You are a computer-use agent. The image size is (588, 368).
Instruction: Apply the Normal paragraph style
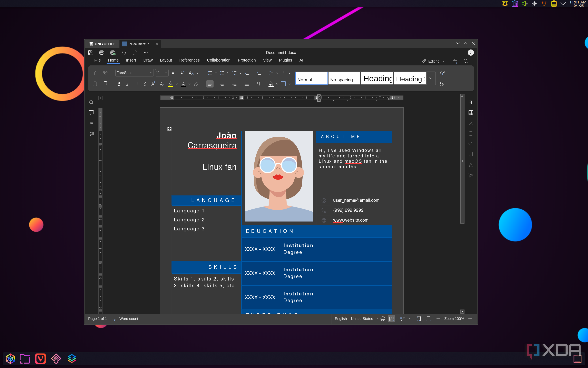pos(311,78)
